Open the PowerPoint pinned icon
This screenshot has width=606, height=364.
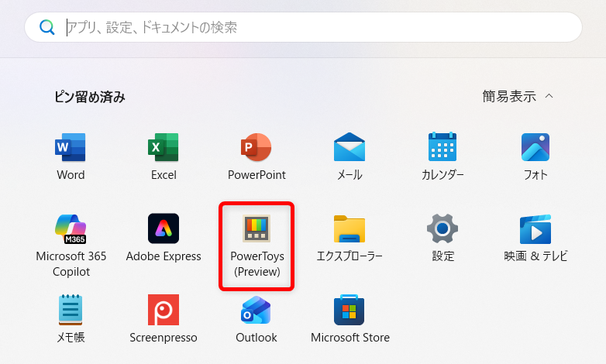[257, 147]
